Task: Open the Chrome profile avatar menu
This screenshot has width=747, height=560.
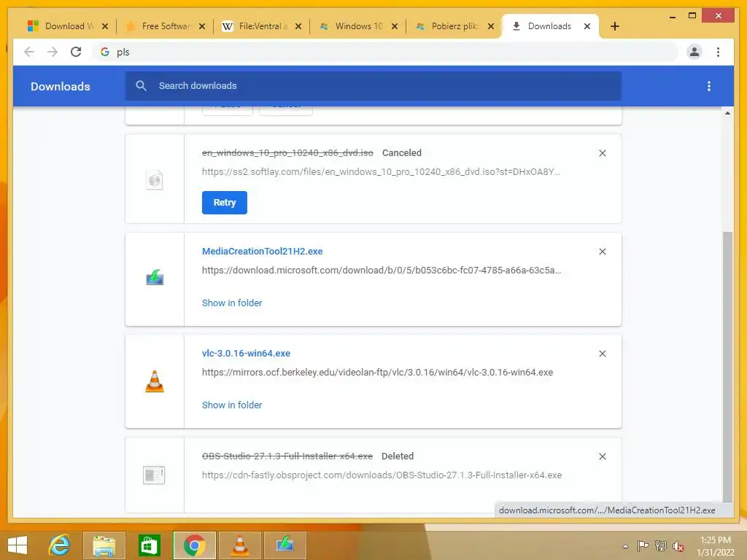Action: tap(694, 52)
